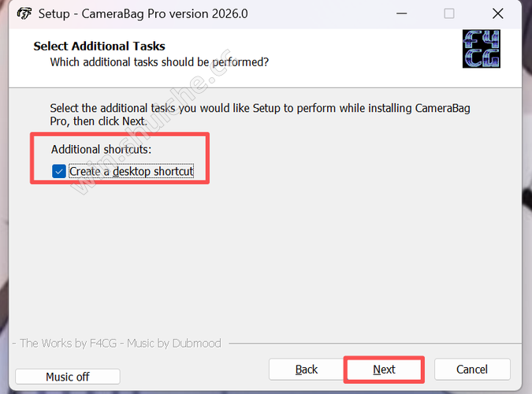
Task: Click the maximize window button
Action: point(448,14)
